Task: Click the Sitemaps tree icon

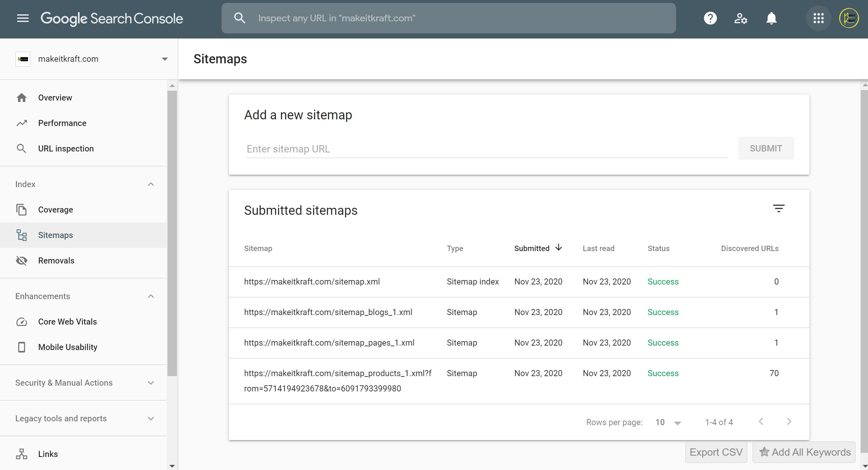Action: tap(22, 235)
